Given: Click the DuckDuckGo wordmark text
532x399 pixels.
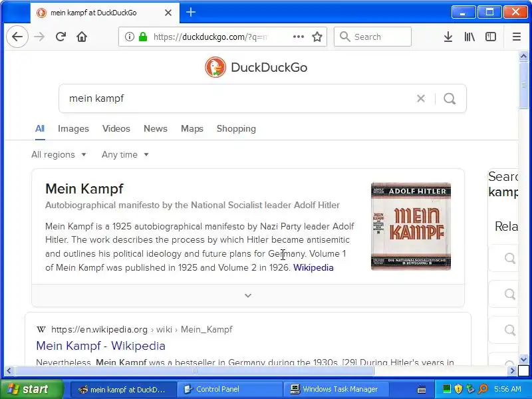Looking at the screenshot, I should (x=269, y=67).
